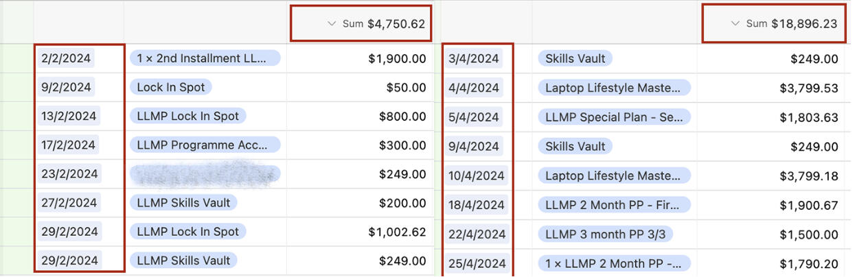This screenshot has height=277, width=868.
Task: Select the $1,002.62 amount cell
Action: click(x=360, y=232)
